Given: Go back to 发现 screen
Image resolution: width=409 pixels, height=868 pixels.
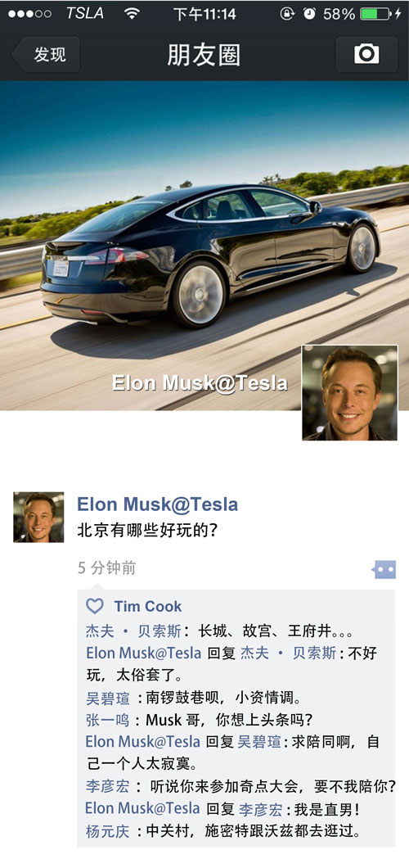Looking at the screenshot, I should click(47, 54).
